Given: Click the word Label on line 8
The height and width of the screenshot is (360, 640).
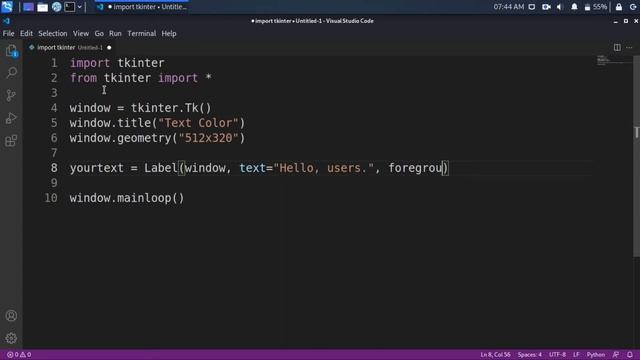Looking at the screenshot, I should [161, 168].
